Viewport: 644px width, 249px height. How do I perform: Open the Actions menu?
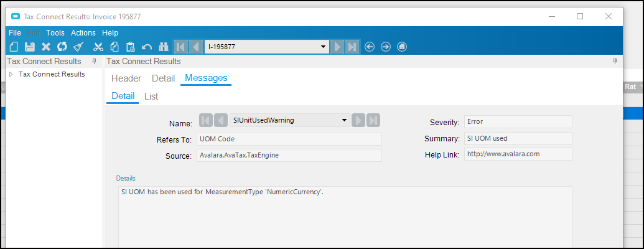[x=83, y=33]
